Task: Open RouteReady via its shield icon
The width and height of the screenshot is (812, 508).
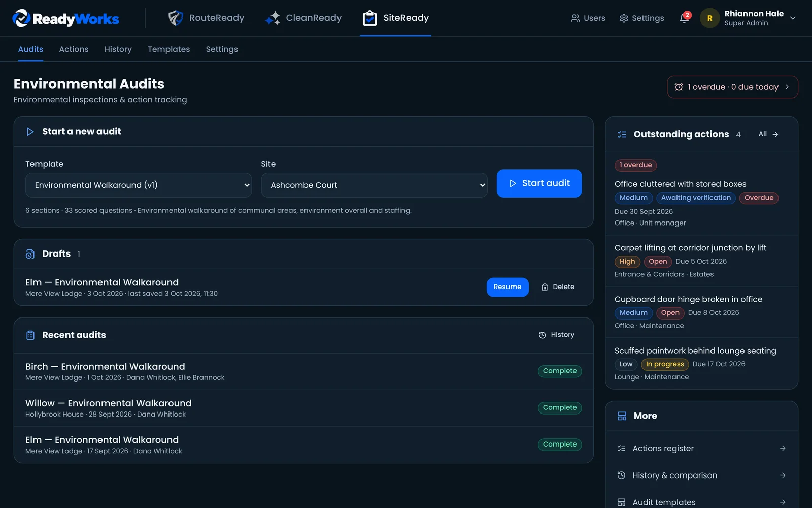Action: tap(176, 18)
